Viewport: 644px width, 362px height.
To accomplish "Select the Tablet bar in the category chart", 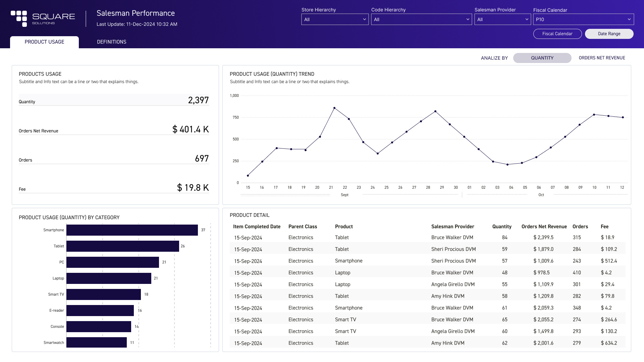I will click(123, 246).
